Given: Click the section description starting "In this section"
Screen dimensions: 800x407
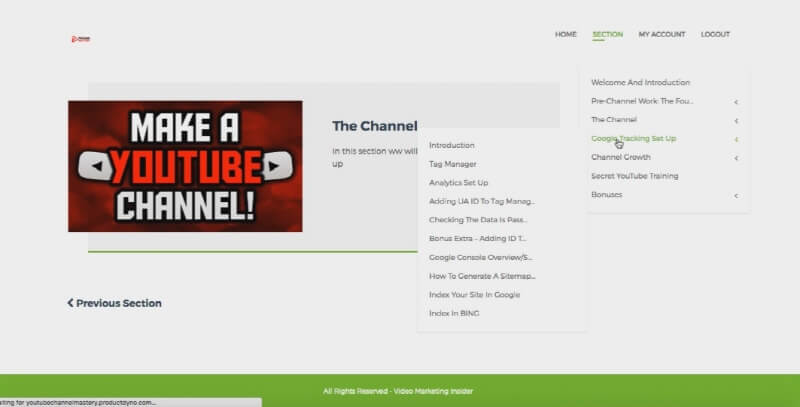Looking at the screenshot, I should pos(374,158).
